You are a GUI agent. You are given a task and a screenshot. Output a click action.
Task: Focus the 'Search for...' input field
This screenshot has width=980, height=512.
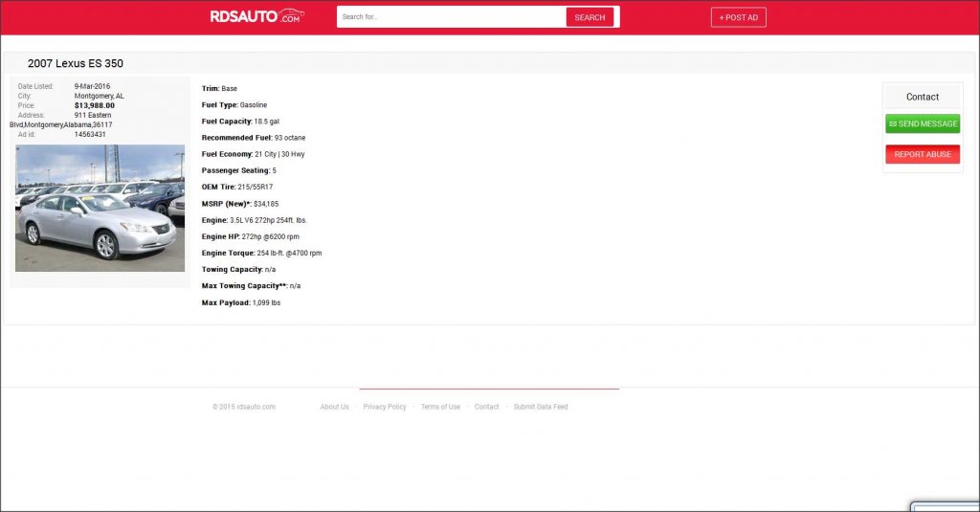pos(452,17)
